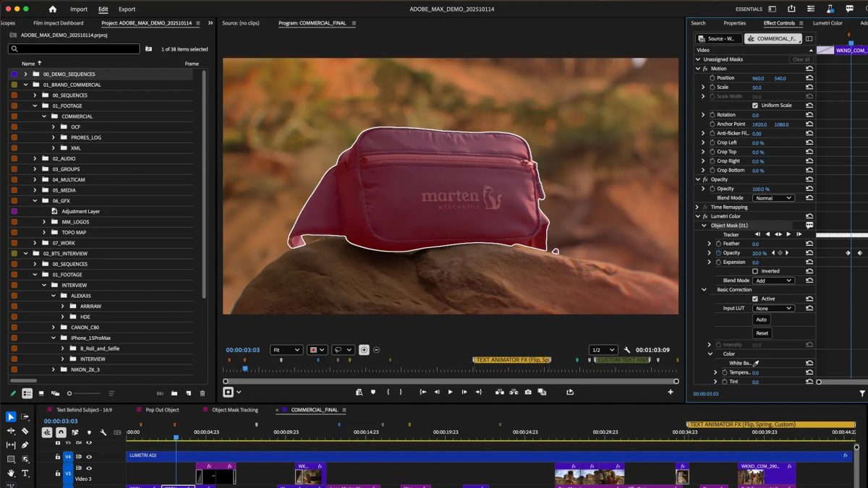Open Program monitor wrench settings
The width and height of the screenshot is (868, 488).
pos(627,350)
